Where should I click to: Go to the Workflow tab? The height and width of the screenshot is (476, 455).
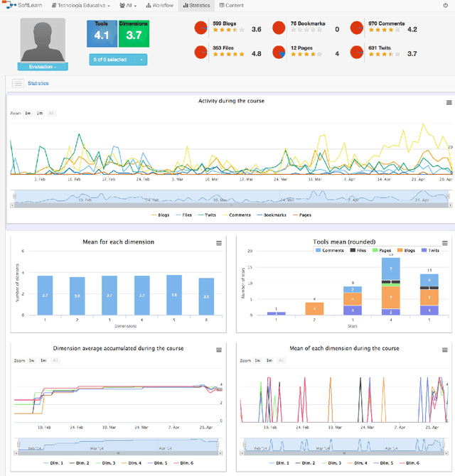tap(160, 5)
